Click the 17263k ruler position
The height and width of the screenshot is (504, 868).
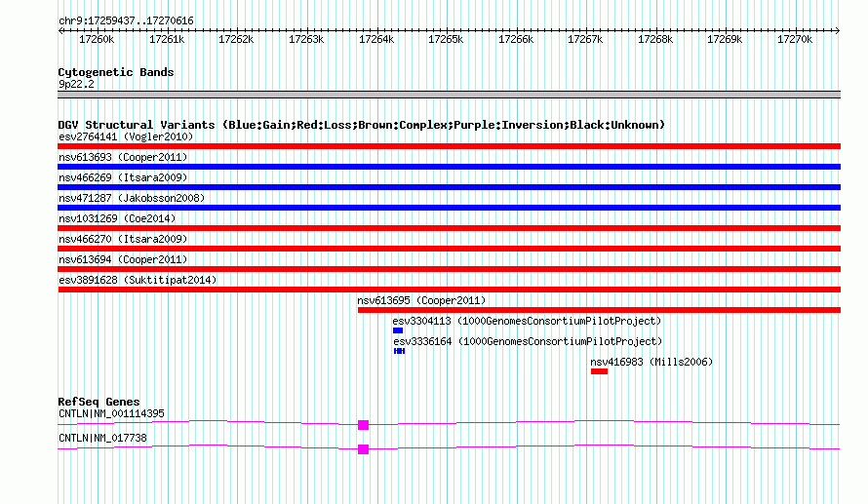pyautogui.click(x=306, y=39)
